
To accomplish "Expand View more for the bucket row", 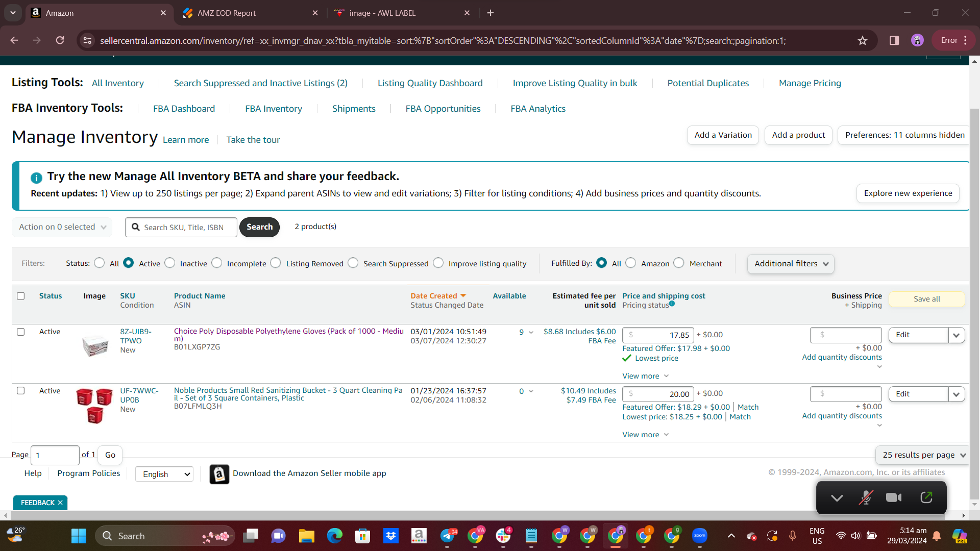I will pos(645,435).
